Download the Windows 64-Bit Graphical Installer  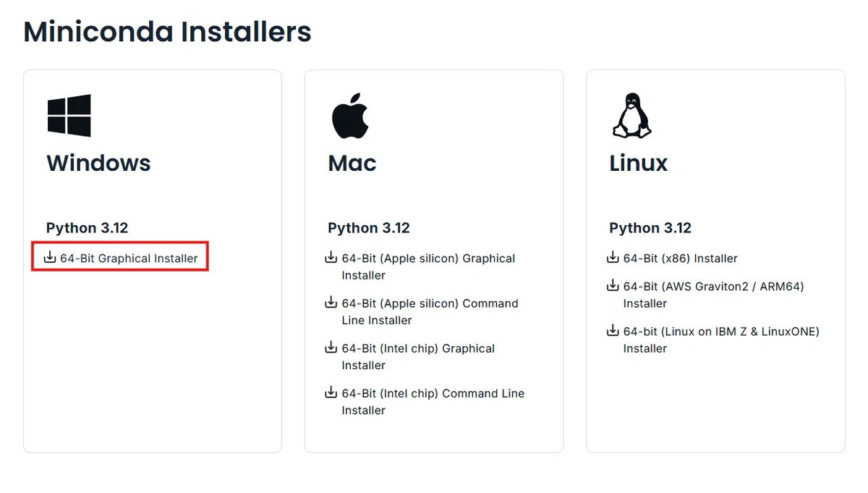[x=129, y=258]
